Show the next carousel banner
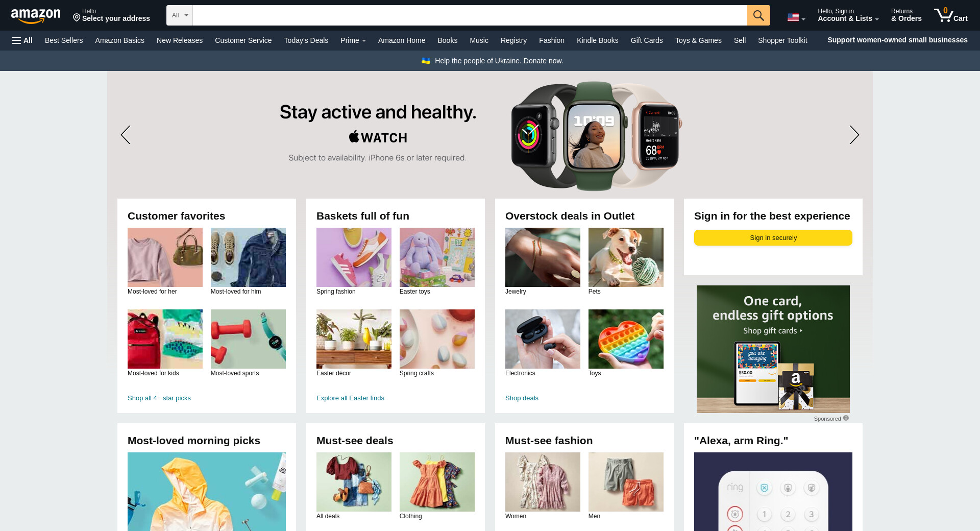The image size is (980, 531). [x=854, y=135]
